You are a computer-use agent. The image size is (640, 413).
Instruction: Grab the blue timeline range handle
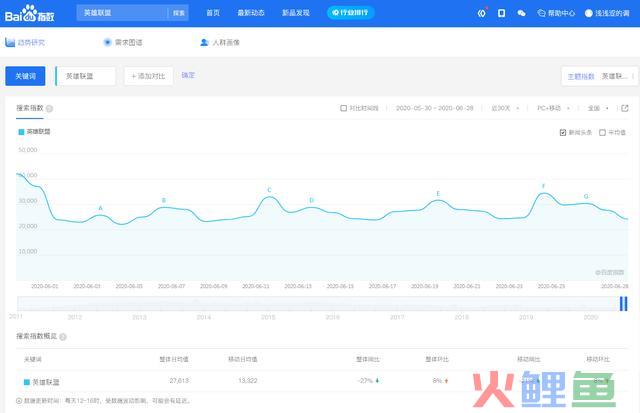[x=623, y=304]
